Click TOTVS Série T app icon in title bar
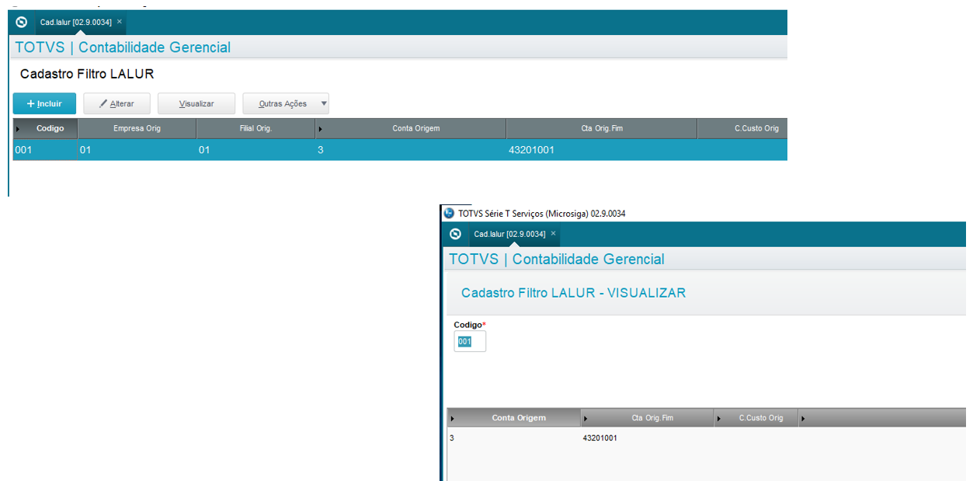This screenshot has width=980, height=481. tap(449, 213)
